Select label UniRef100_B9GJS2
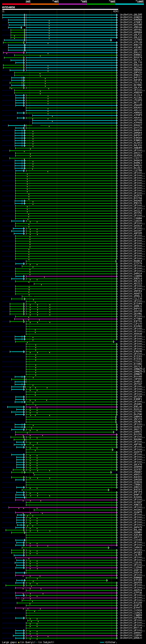 point(131,53)
